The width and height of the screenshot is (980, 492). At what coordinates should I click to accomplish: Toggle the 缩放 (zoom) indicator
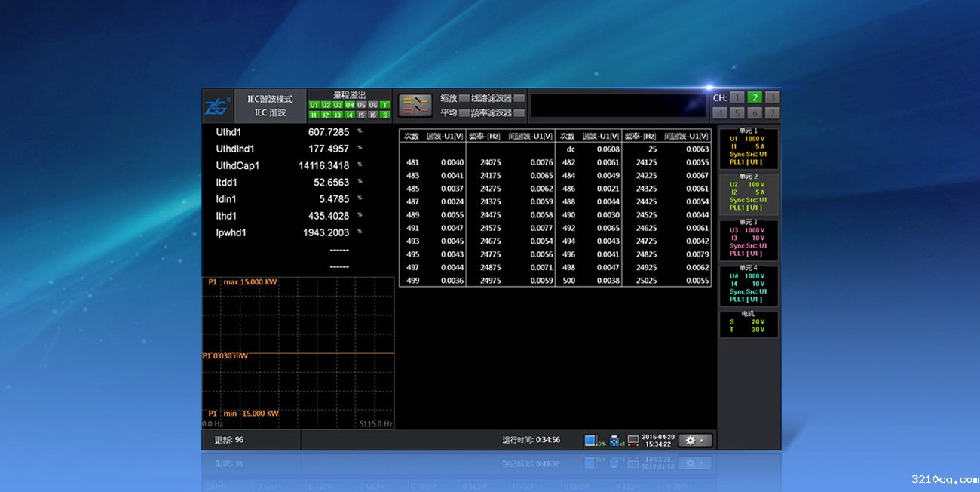[x=464, y=98]
